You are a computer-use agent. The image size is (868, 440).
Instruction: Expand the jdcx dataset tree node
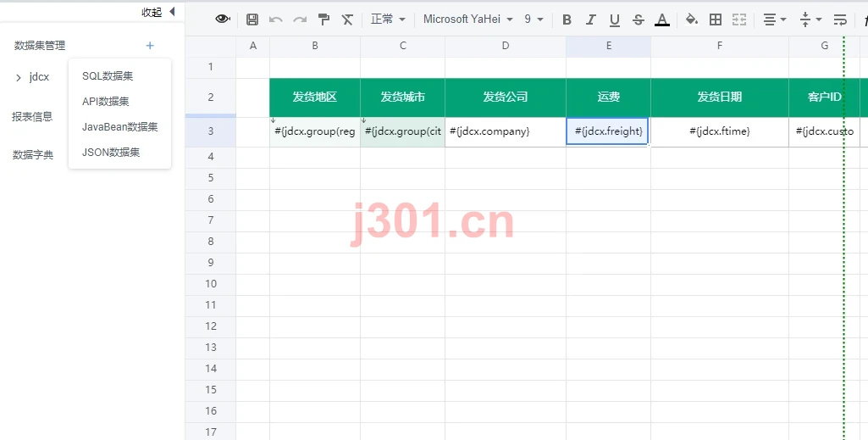(x=19, y=78)
